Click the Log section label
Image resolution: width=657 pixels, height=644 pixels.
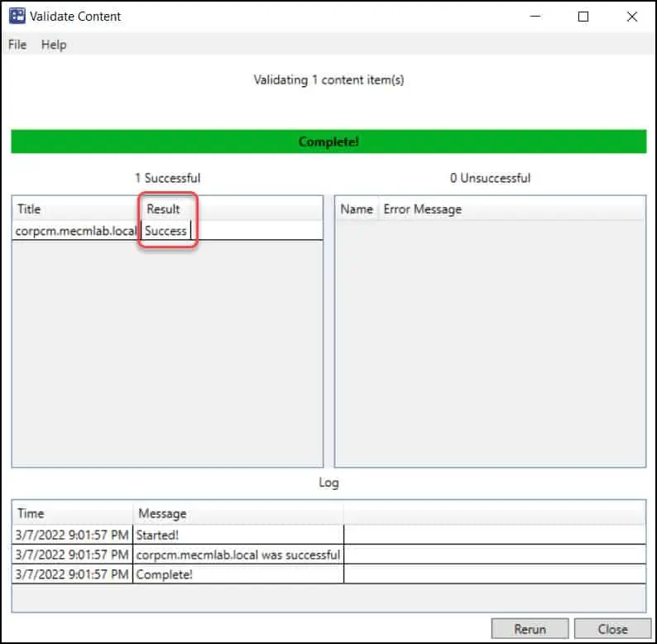328,482
